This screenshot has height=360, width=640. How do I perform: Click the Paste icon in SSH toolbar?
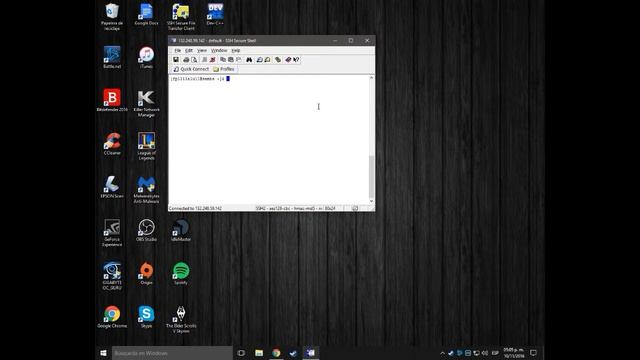[x=231, y=60]
